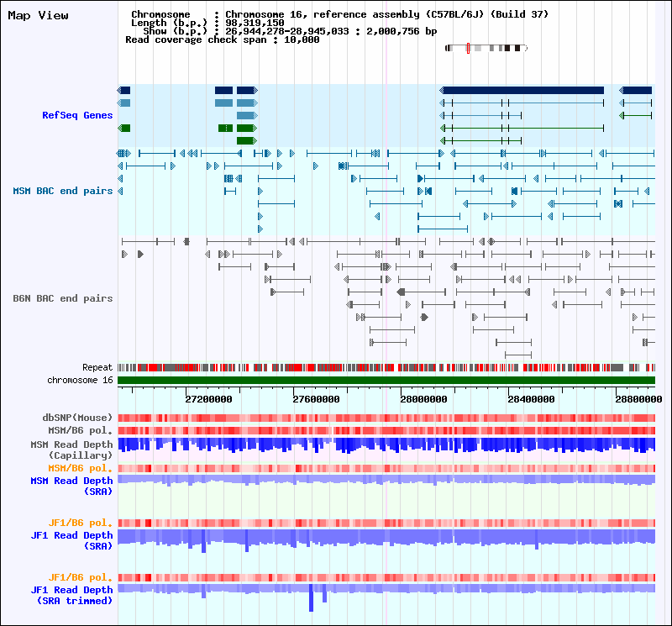The width and height of the screenshot is (672, 626).
Task: Select the chromosome 16 track label
Action: [80, 381]
